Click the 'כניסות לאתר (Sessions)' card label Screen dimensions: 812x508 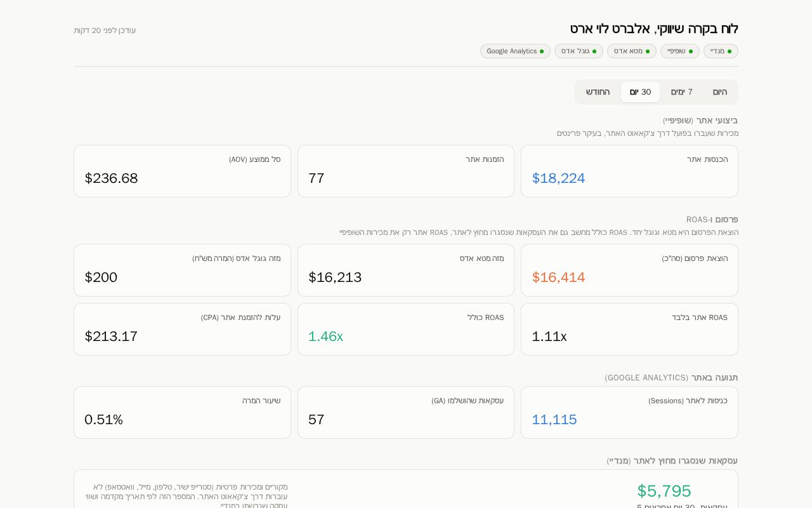click(688, 401)
